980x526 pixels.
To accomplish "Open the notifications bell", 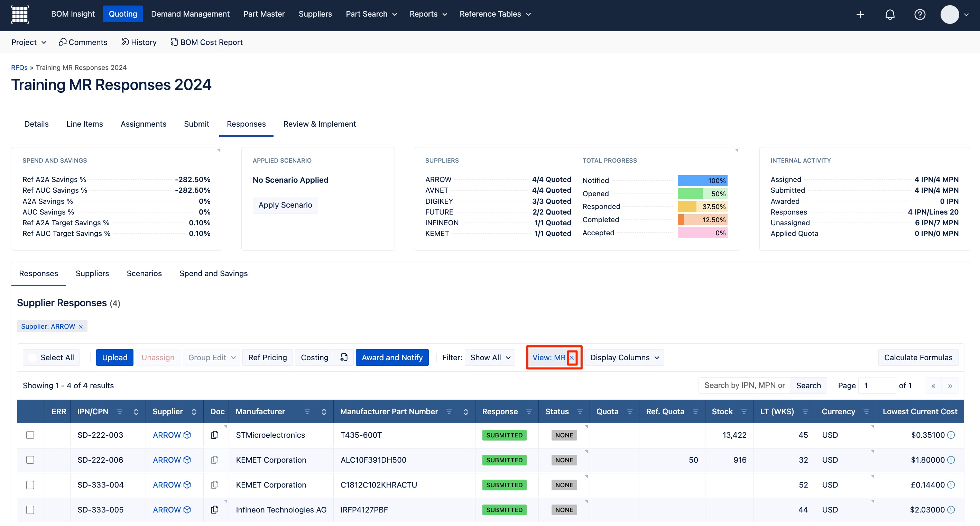I will click(x=890, y=15).
